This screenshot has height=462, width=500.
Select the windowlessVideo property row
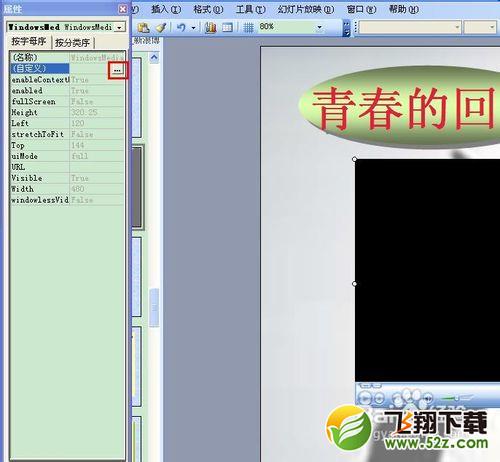[x=67, y=200]
